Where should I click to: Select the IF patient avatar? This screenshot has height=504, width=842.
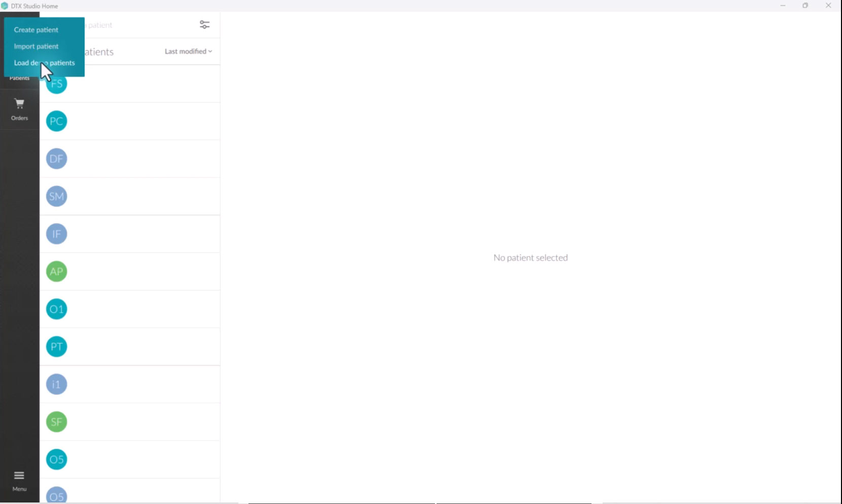(56, 234)
